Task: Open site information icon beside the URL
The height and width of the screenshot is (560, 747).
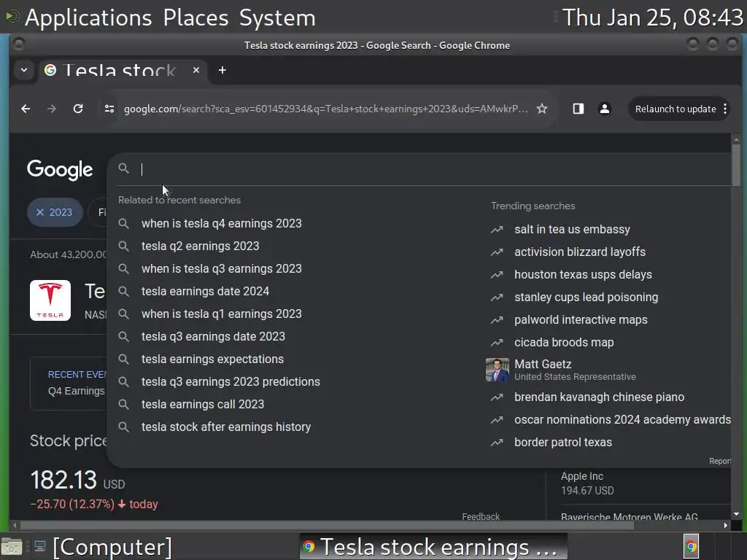Action: [109, 109]
